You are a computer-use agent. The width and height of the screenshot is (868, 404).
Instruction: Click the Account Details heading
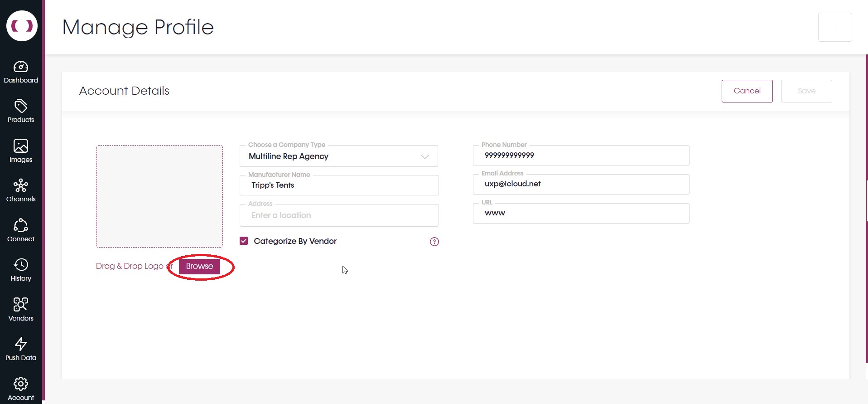click(x=124, y=91)
